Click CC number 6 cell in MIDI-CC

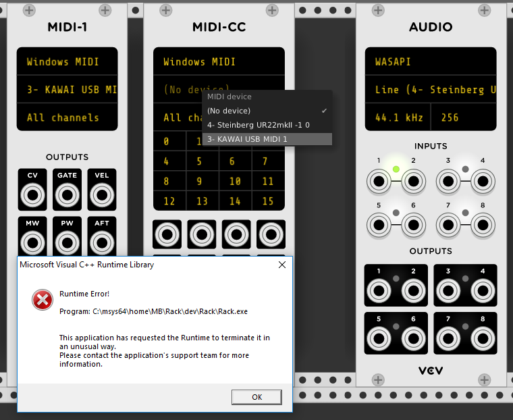pyautogui.click(x=235, y=161)
